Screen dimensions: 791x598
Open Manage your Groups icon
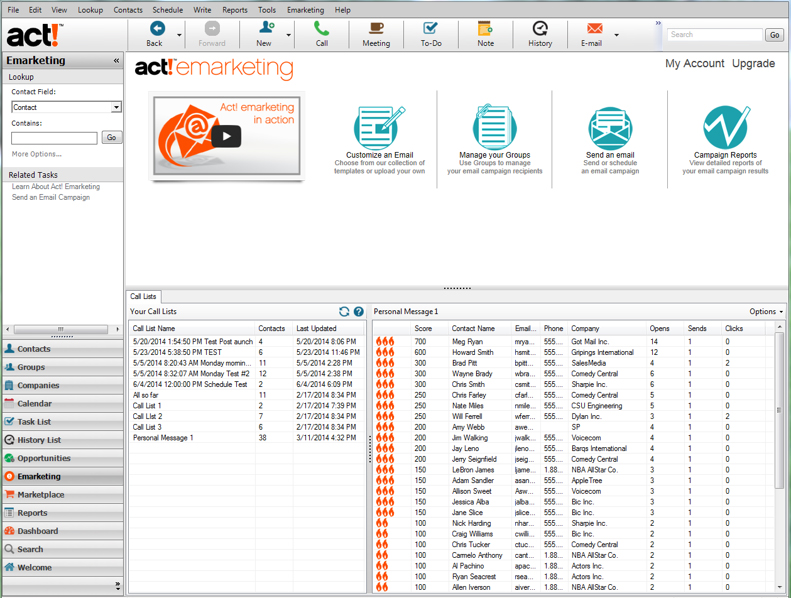pyautogui.click(x=494, y=127)
